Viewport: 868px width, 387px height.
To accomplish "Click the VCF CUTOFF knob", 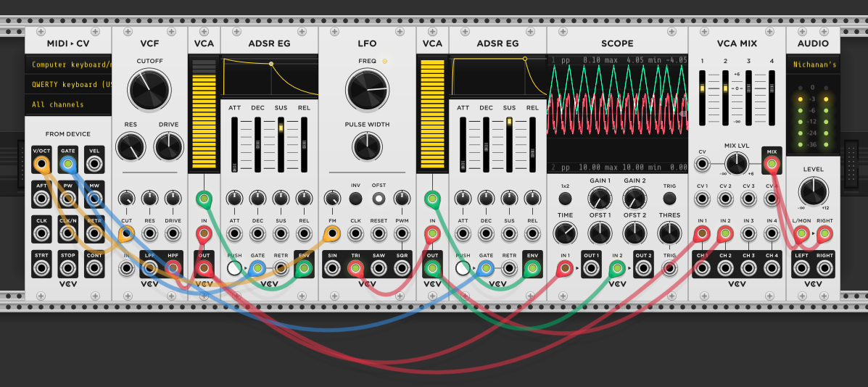I will tap(149, 89).
